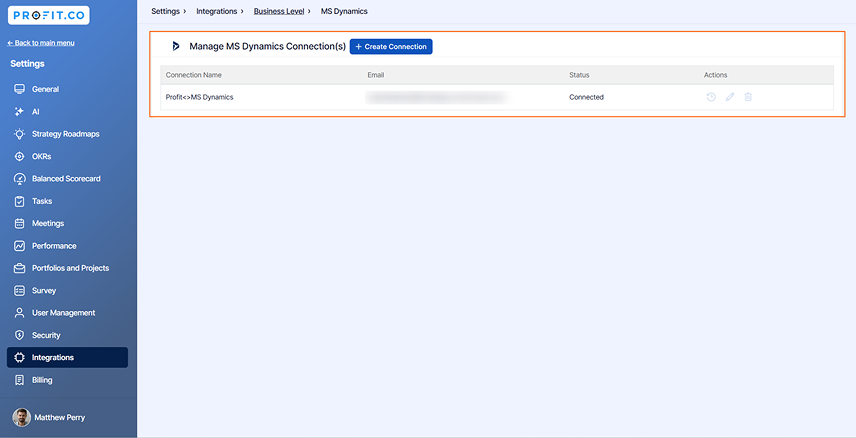Select the Profit<>MS Dynamics connection name
This screenshot has width=856, height=438.
(x=200, y=97)
